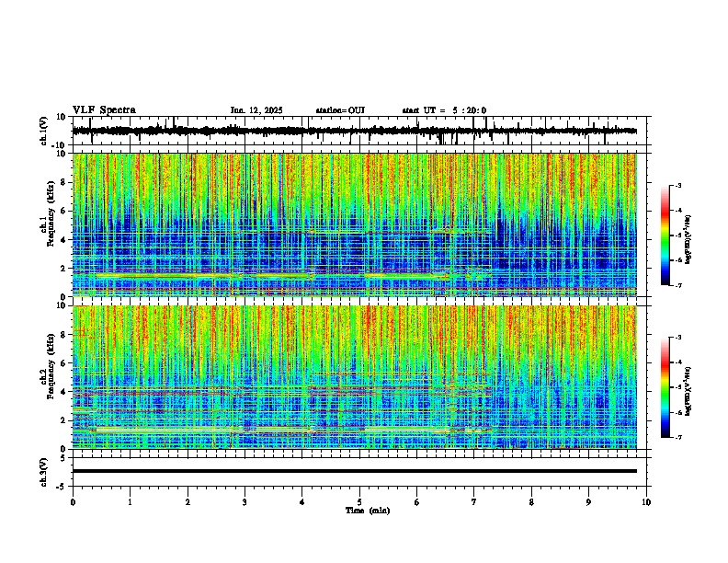Image resolution: width=728 pixels, height=563 pixels.
Task: Click the ch.1 spectrogram '6' kHz tick
Action: click(x=64, y=211)
